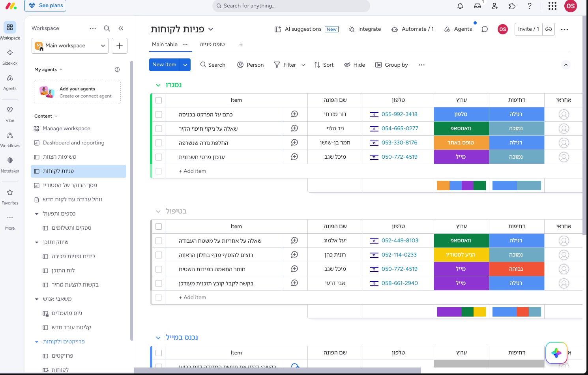Open the Filter dropdown arrow
The width and height of the screenshot is (588, 375).
[303, 65]
